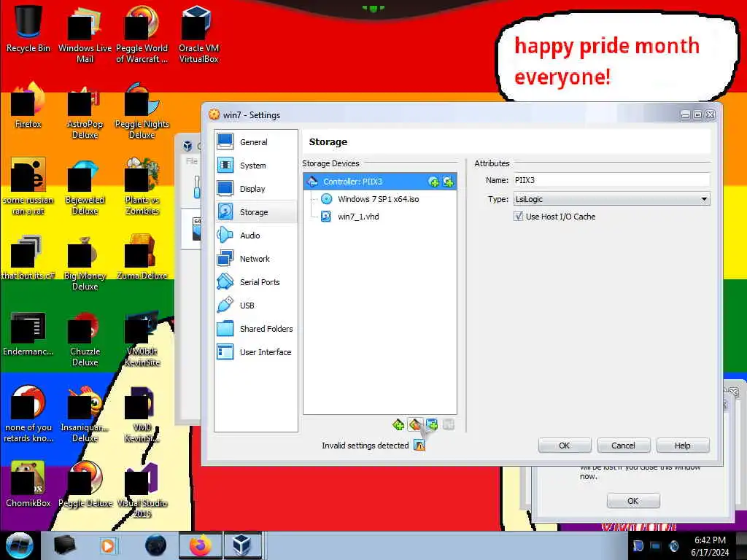Click the remove selected controller icon

point(415,424)
